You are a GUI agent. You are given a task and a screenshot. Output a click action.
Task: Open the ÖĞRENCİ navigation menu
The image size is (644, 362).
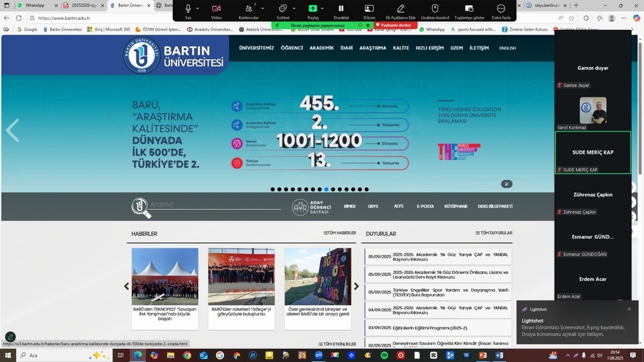(x=292, y=48)
